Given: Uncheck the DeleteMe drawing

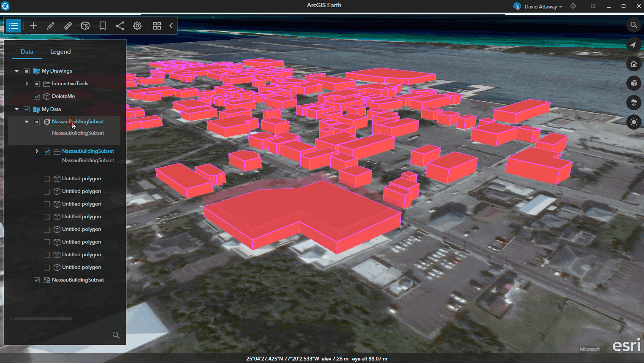Looking at the screenshot, I should pyautogui.click(x=37, y=96).
